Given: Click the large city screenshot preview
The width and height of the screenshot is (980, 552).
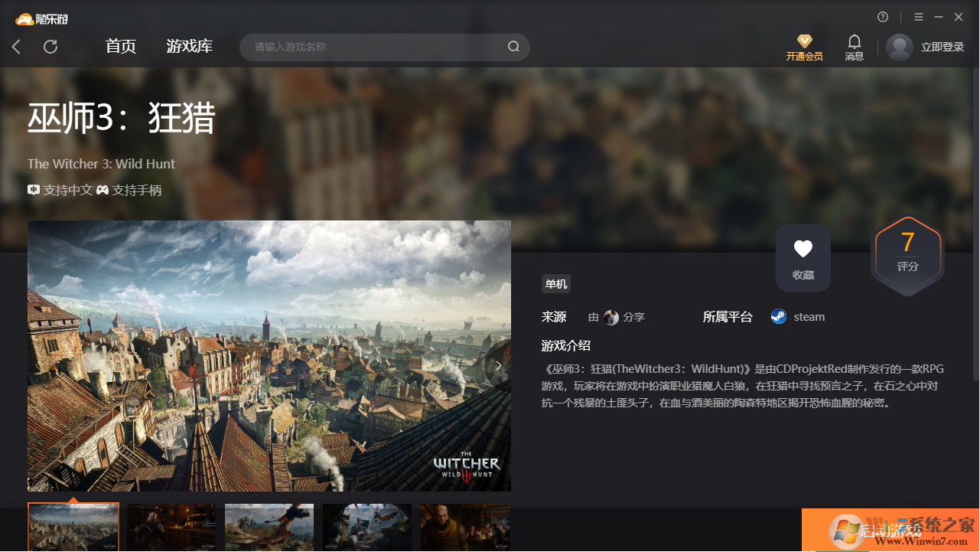Looking at the screenshot, I should (x=269, y=356).
